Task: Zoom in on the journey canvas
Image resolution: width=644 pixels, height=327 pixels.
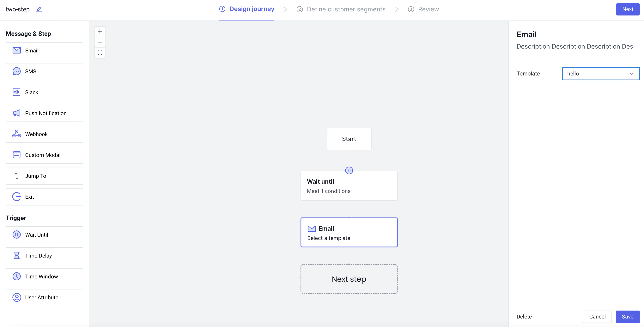Action: [100, 32]
